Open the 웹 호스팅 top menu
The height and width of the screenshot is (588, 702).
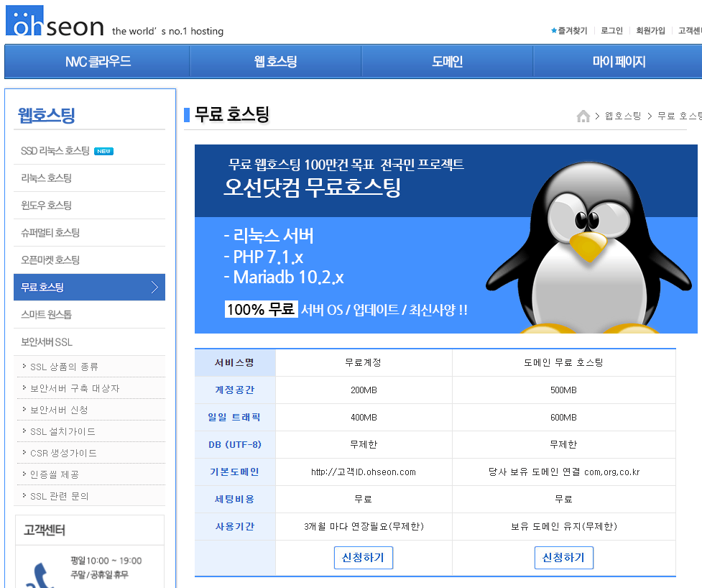[275, 61]
